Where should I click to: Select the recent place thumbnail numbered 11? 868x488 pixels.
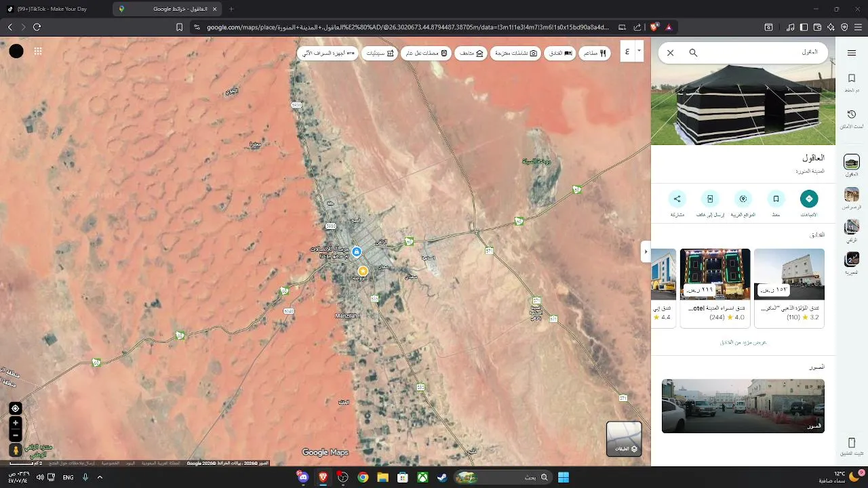[x=852, y=227]
